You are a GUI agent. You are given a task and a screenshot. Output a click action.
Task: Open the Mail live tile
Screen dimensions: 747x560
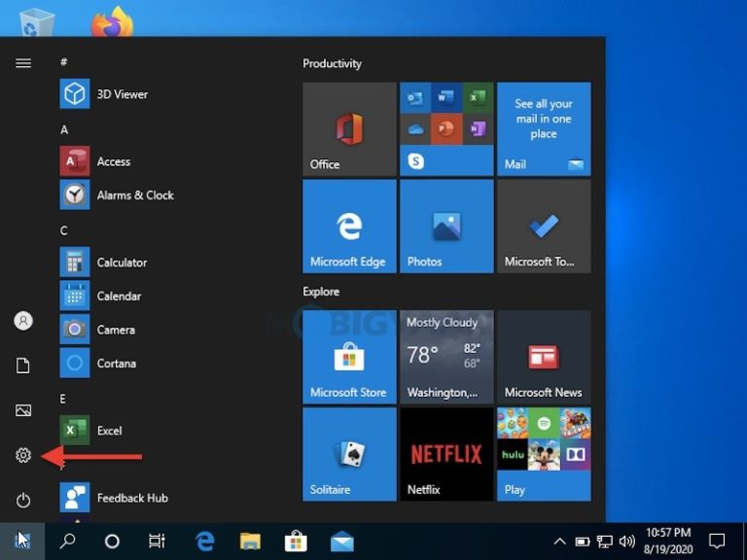[544, 128]
